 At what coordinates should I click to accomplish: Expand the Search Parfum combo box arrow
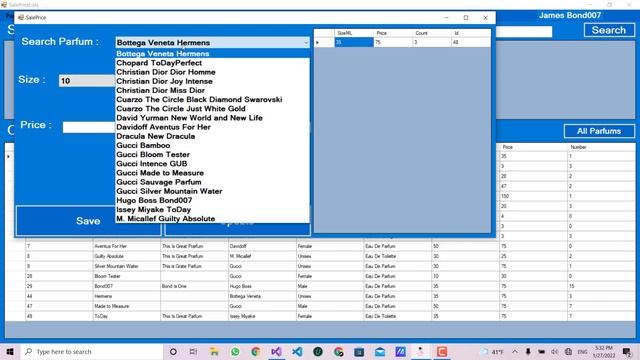click(x=306, y=42)
